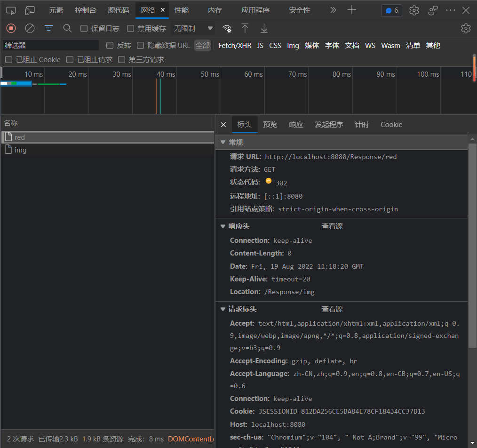This screenshot has width=477, height=448.
Task: Filter by Fetch/XHR requests
Action: 235,46
